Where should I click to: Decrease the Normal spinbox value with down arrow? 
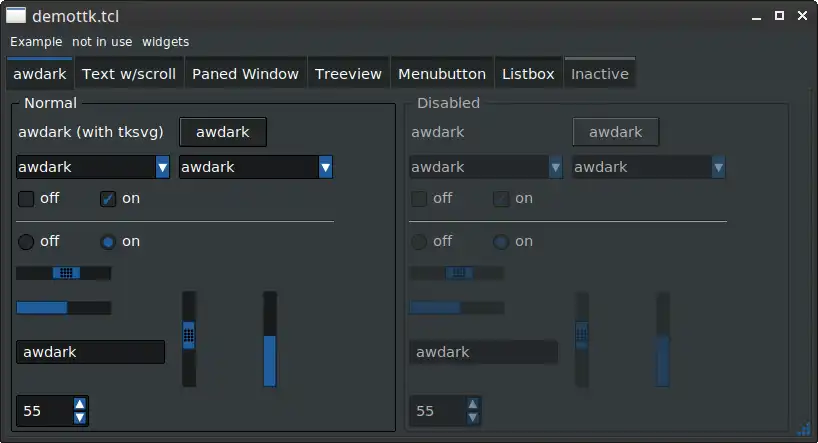pos(80,417)
